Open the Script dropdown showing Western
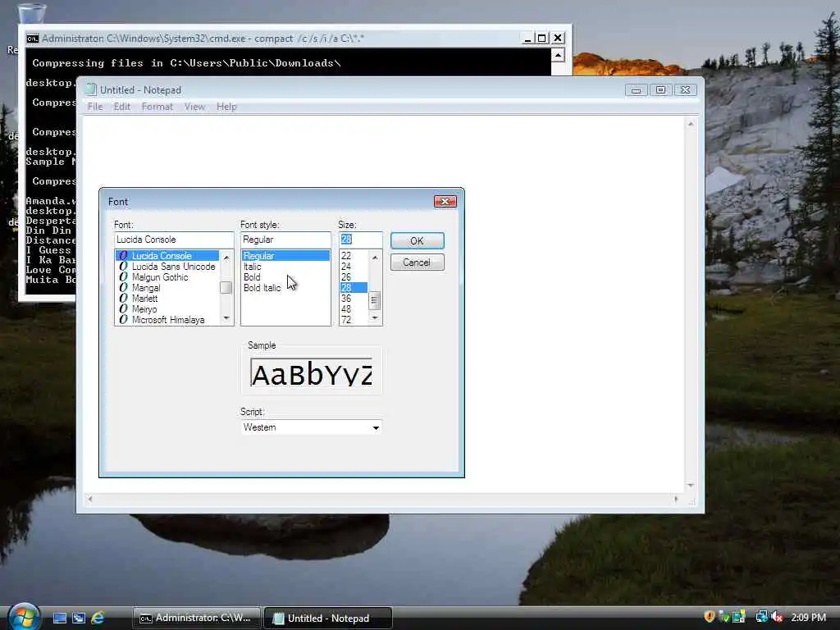This screenshot has height=630, width=840. tap(311, 427)
